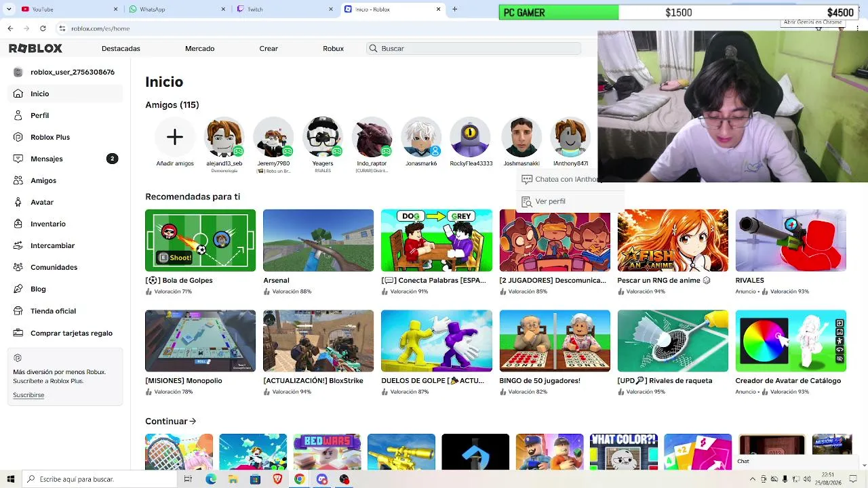Click the Añadir amigos plus button
The height and width of the screenshot is (488, 868).
[x=175, y=137]
